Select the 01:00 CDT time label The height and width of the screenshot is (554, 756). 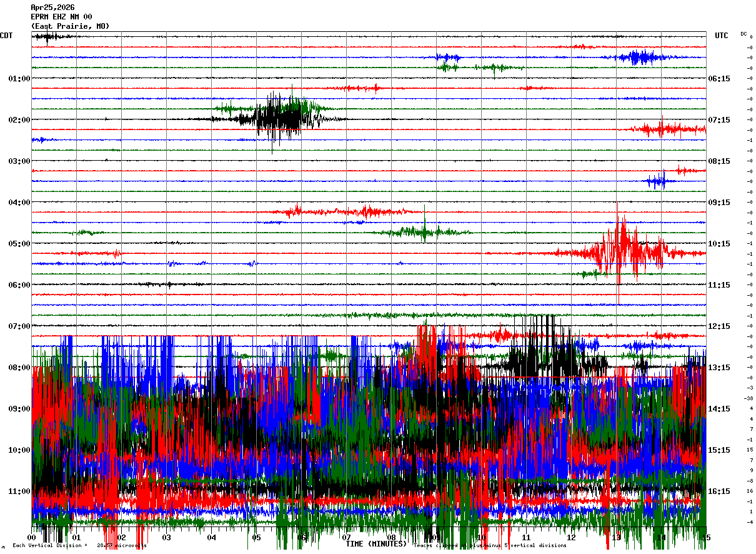pos(19,79)
